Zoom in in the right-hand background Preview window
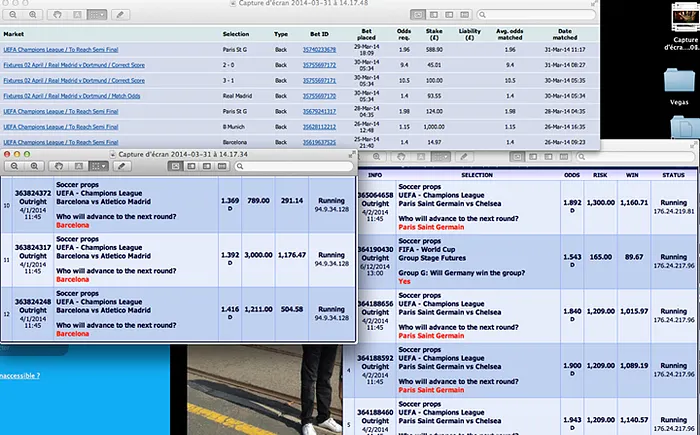Viewport: 700px width, 435px height. 376,157
